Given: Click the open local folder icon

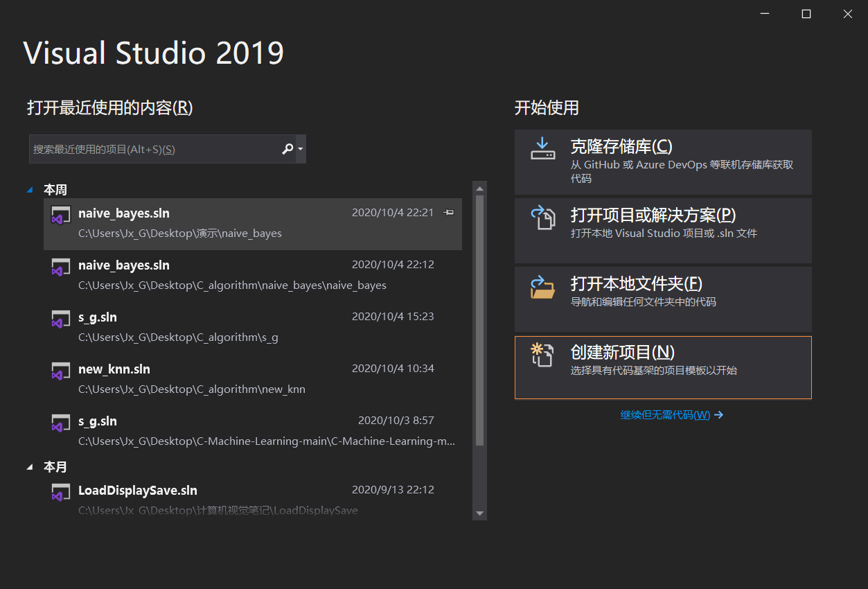Looking at the screenshot, I should tap(543, 287).
